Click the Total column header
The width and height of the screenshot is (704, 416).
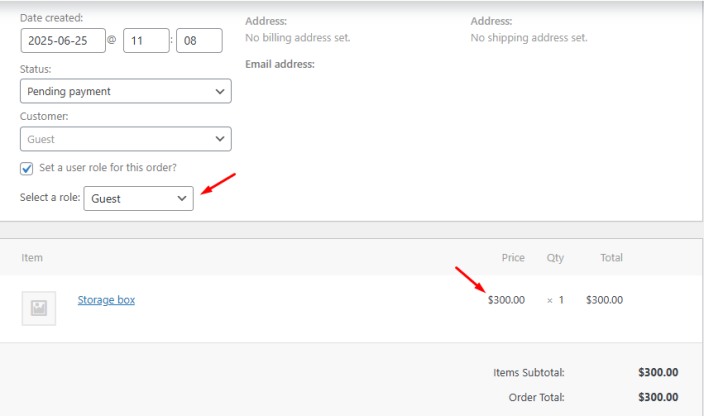click(x=611, y=258)
